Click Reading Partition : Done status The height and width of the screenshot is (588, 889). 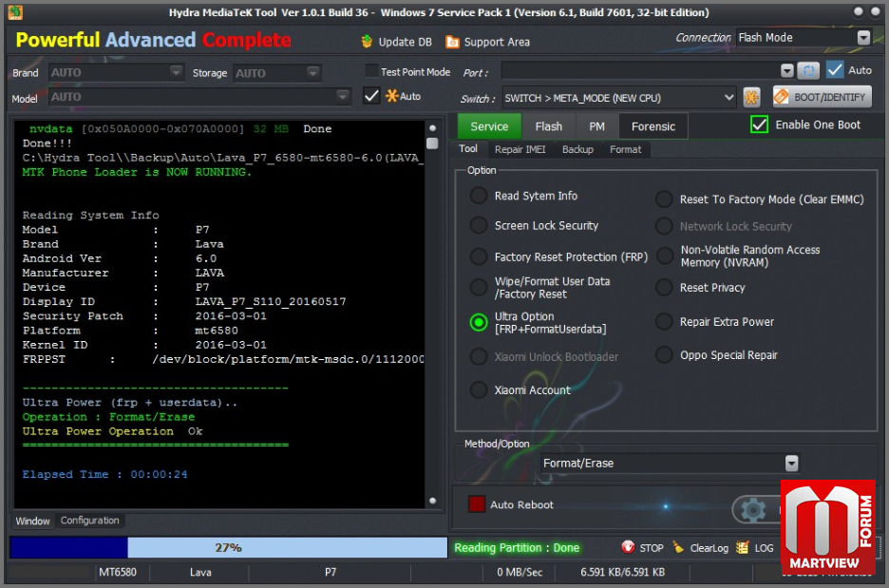(x=517, y=548)
